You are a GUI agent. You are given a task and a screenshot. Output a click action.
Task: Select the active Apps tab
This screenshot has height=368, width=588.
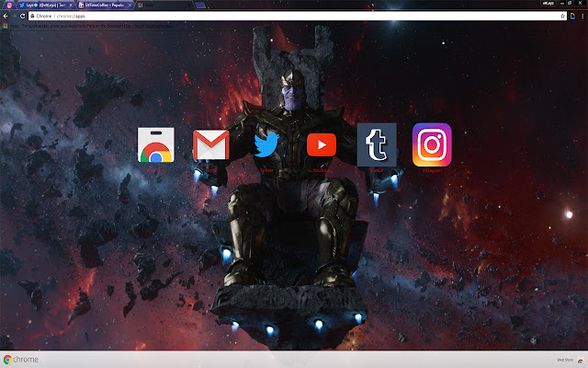coord(164,6)
